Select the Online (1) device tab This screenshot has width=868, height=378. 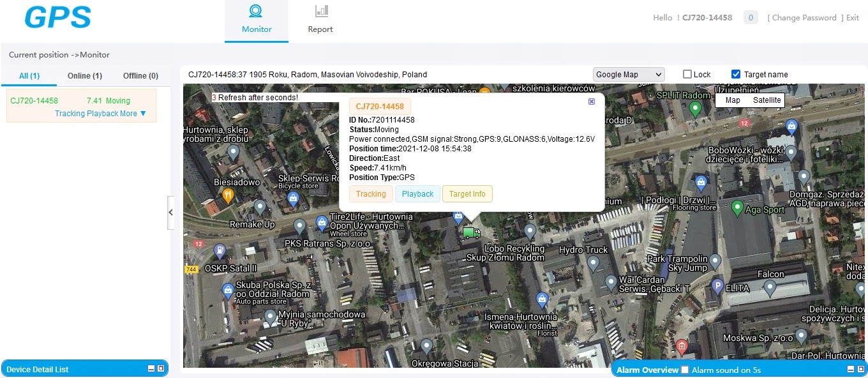[x=85, y=76]
